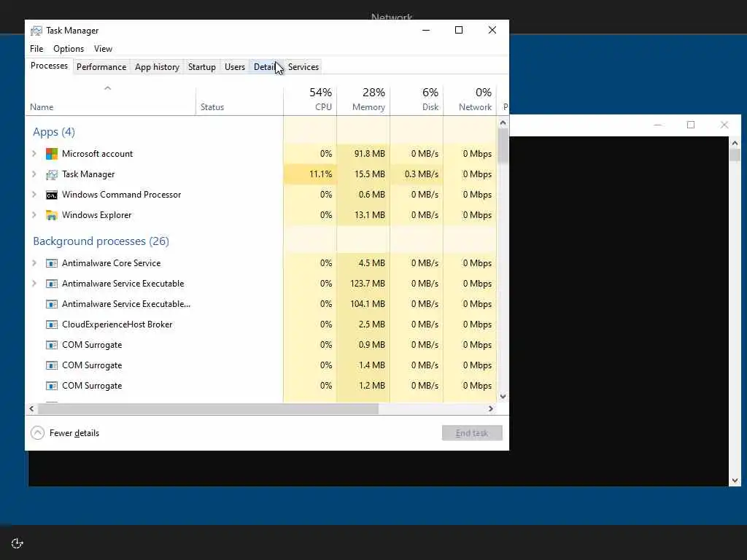Screen dimensions: 747x560
Task: Switch to the Details tab
Action: click(266, 67)
